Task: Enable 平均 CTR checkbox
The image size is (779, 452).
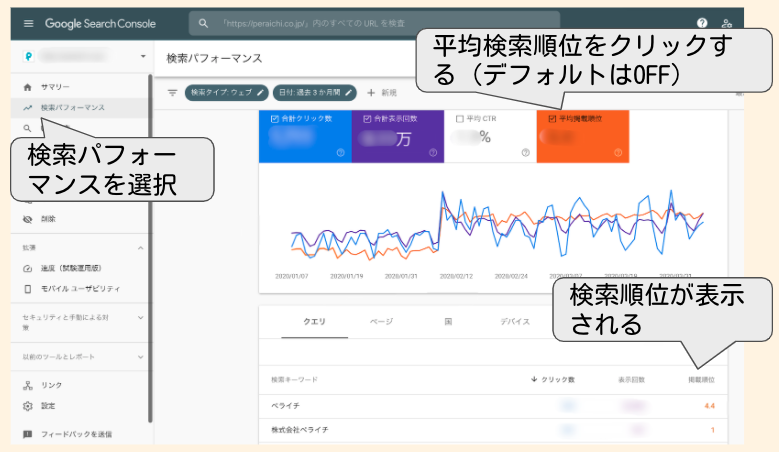Action: 460,119
